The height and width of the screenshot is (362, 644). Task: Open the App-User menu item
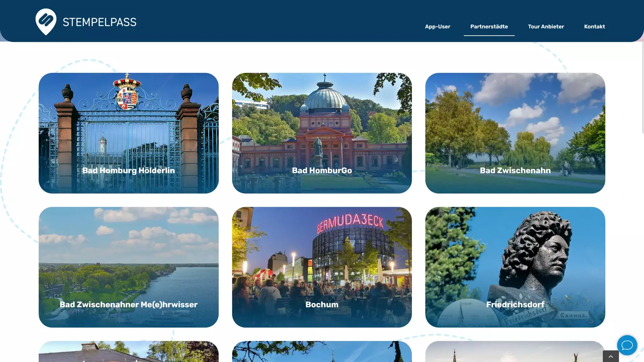click(437, 27)
